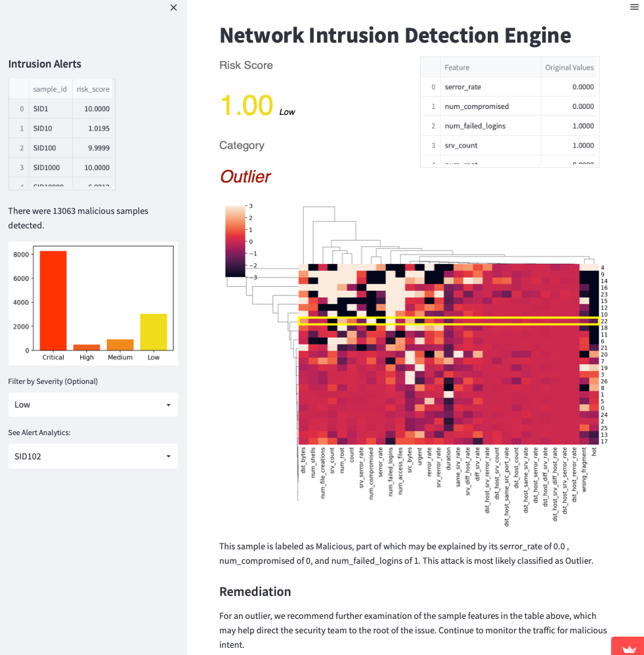Open the hamburger menu at top right
Image resolution: width=644 pixels, height=655 pixels.
click(x=634, y=7)
